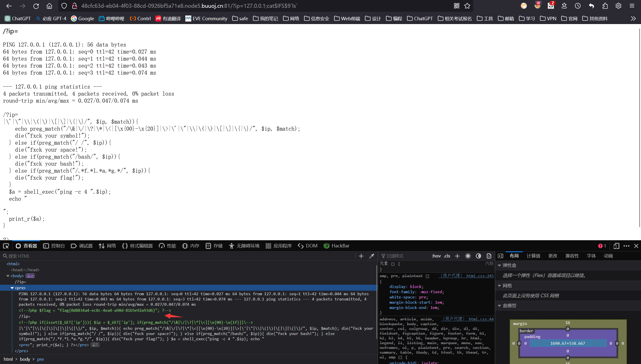Open the ChatGPT bookmark
The width and height of the screenshot is (641, 364).
[18, 19]
